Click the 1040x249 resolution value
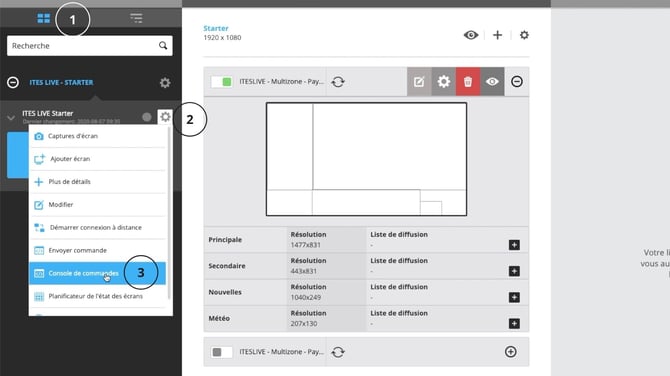 (306, 297)
